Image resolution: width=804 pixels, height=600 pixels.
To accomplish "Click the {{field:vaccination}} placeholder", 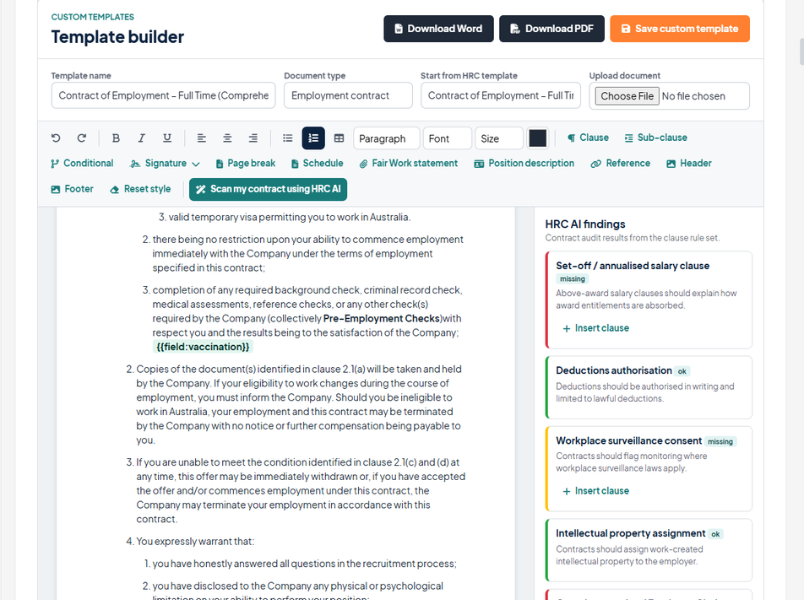I will click(x=203, y=347).
